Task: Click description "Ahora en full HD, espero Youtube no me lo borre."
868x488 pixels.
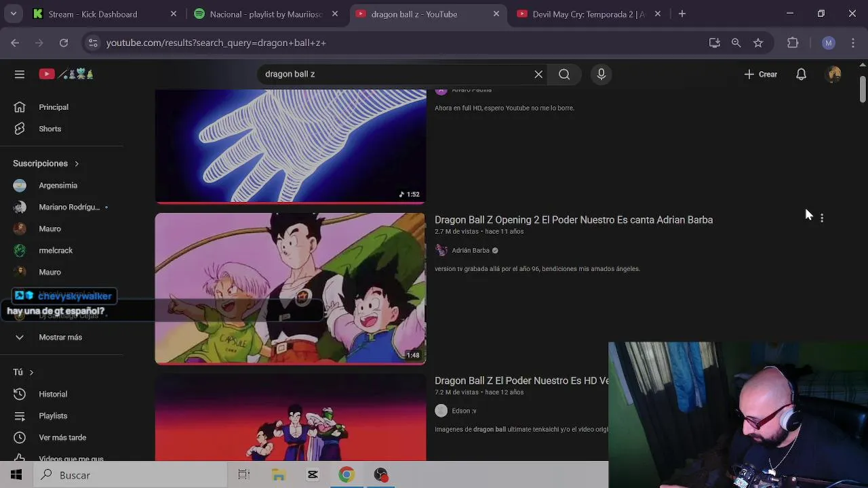Action: pyautogui.click(x=505, y=108)
